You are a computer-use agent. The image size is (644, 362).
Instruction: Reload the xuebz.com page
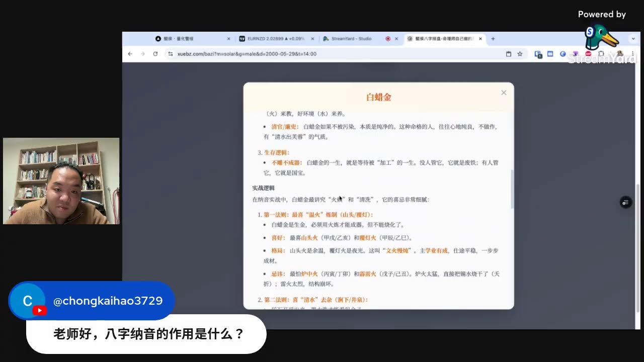pos(155,54)
